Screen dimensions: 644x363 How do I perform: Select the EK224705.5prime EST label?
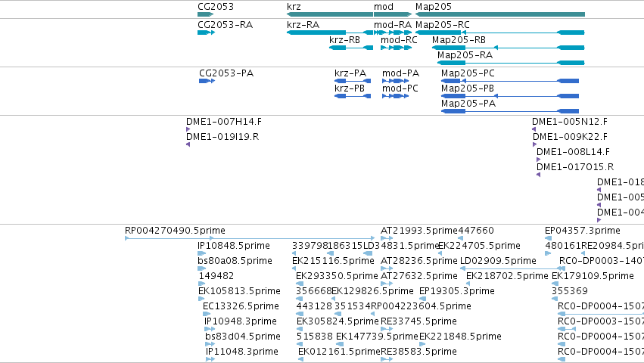click(479, 246)
